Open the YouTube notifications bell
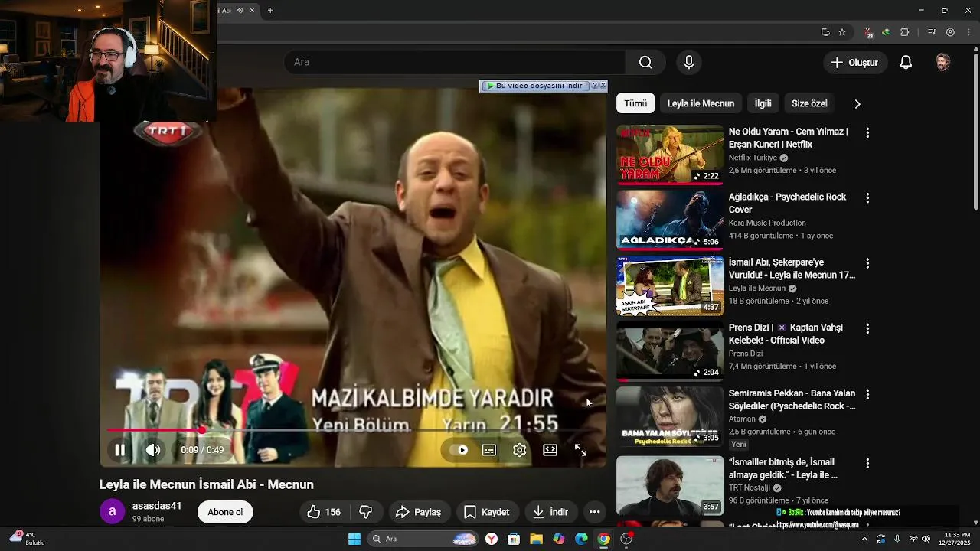980x551 pixels. coord(906,62)
